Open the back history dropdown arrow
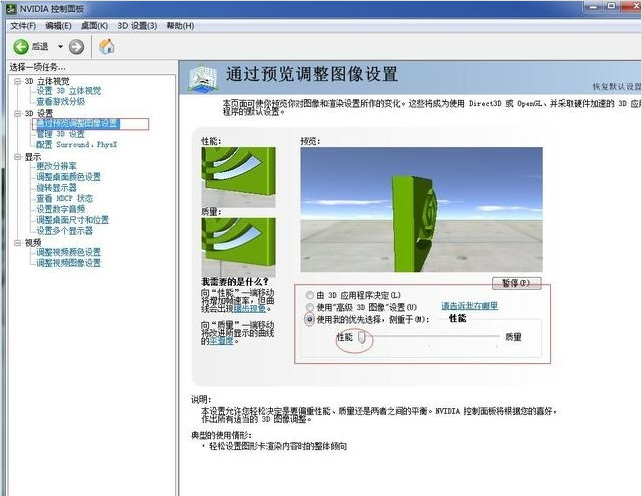642x496 pixels. 60,47
